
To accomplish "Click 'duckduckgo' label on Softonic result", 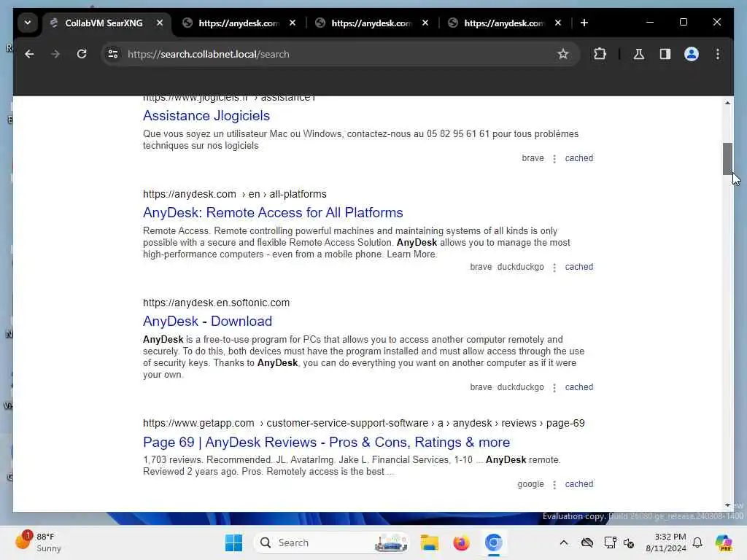I will point(520,387).
